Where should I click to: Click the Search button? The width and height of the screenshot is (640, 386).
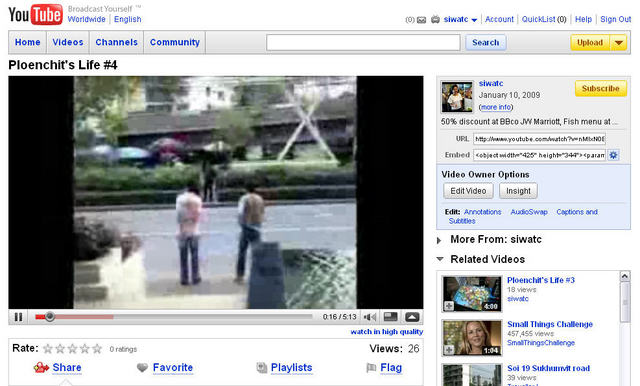pyautogui.click(x=486, y=42)
